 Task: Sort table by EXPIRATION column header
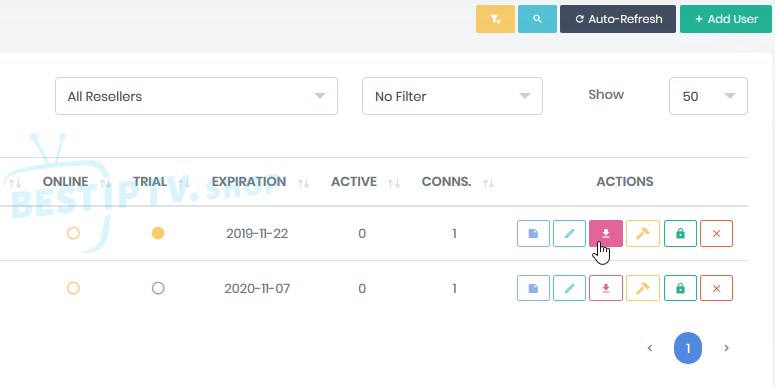[249, 182]
